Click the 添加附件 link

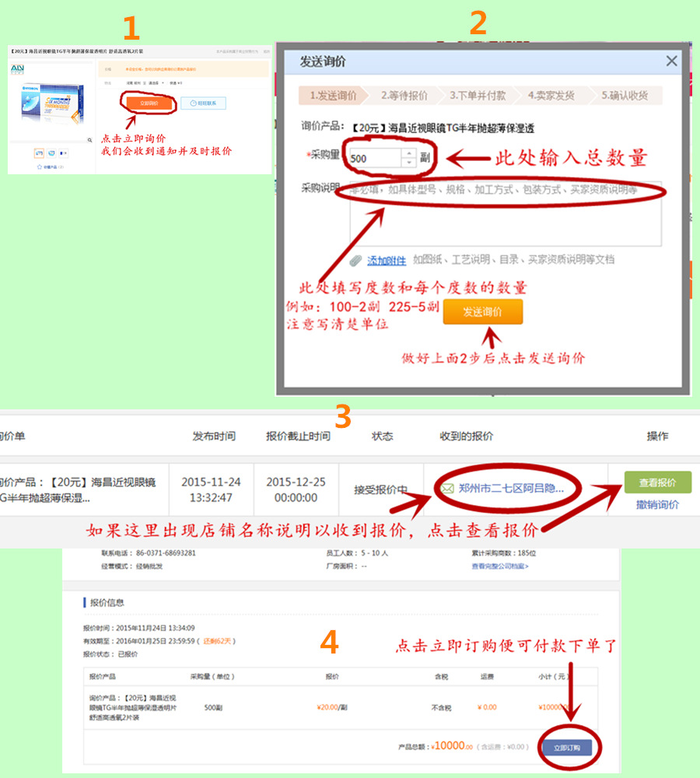[x=387, y=260]
